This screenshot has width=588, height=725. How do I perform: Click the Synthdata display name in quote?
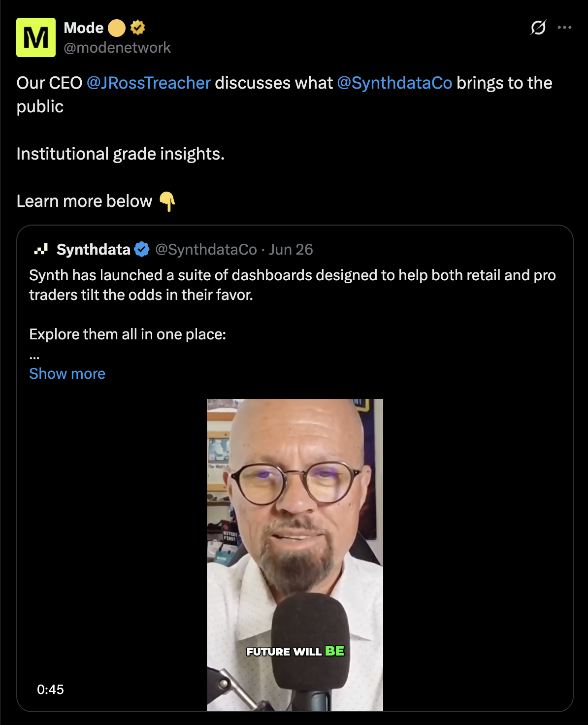point(94,249)
